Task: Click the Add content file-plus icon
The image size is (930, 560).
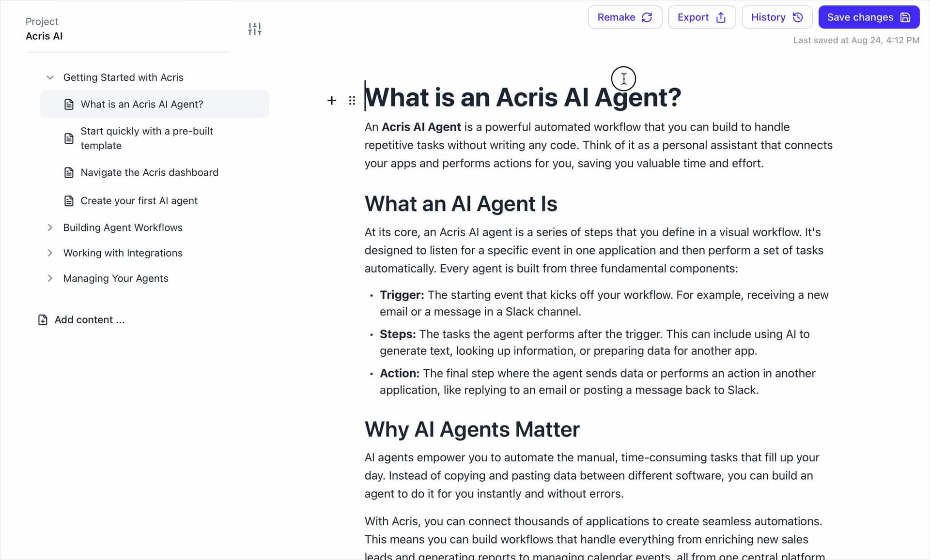Action: [x=43, y=320]
